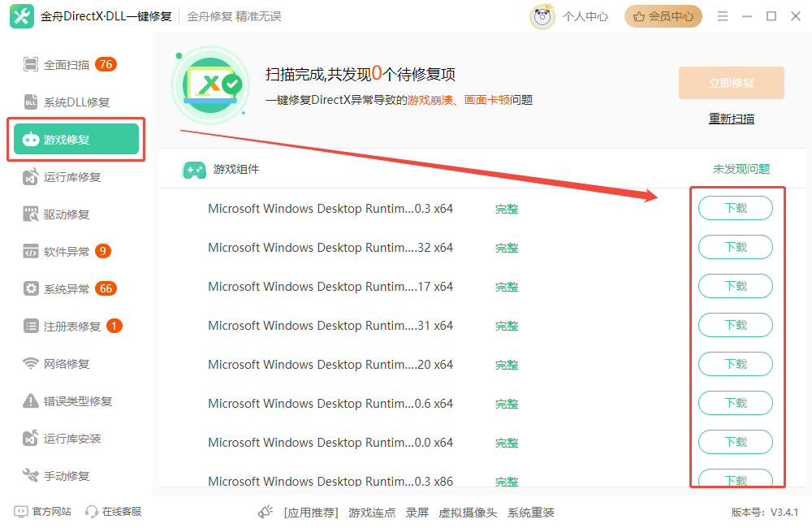812x528 pixels.
Task: Open the 驱动修复 icon
Action: point(31,214)
